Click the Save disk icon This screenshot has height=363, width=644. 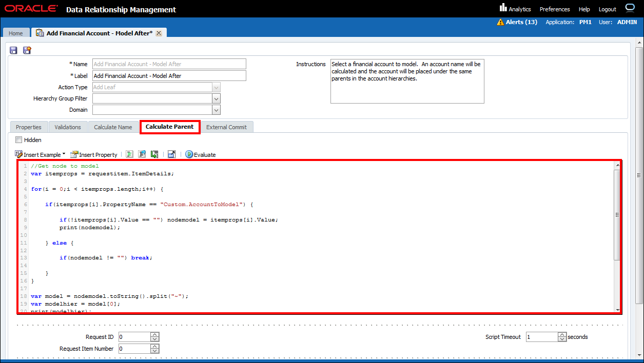pos(13,50)
